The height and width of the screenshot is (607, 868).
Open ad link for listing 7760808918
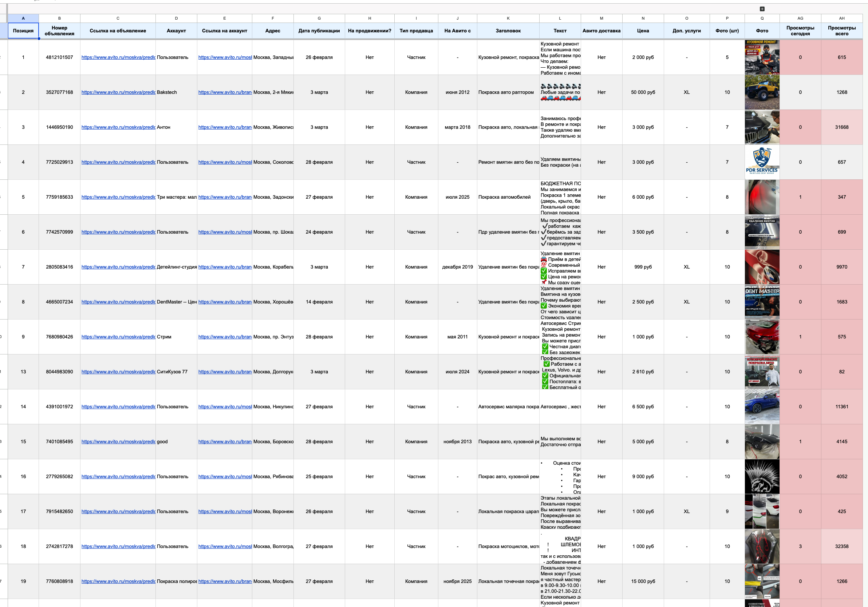coord(118,581)
